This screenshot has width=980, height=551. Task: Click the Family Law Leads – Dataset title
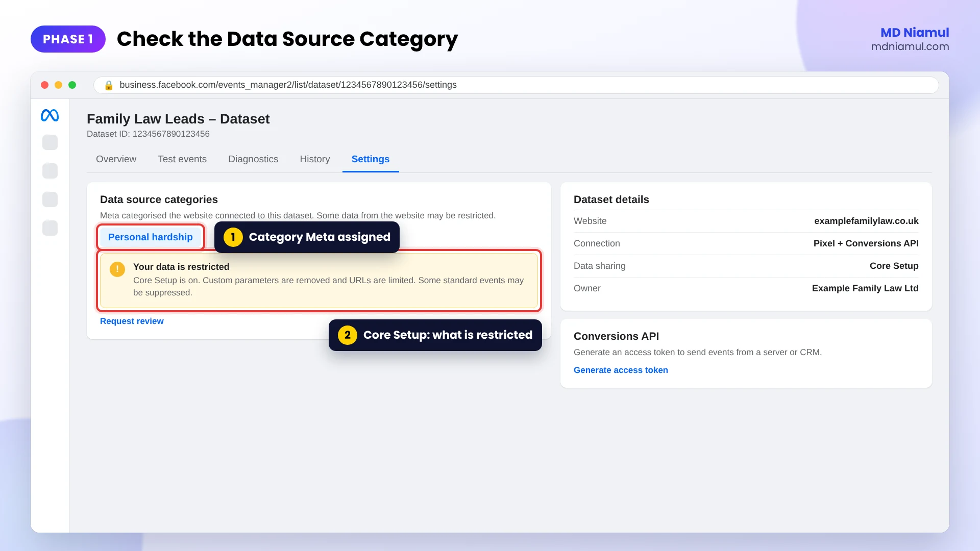pyautogui.click(x=178, y=119)
